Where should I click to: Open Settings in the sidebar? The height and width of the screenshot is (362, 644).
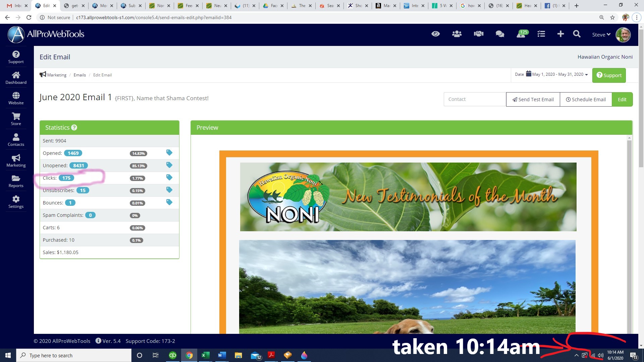pos(16,202)
